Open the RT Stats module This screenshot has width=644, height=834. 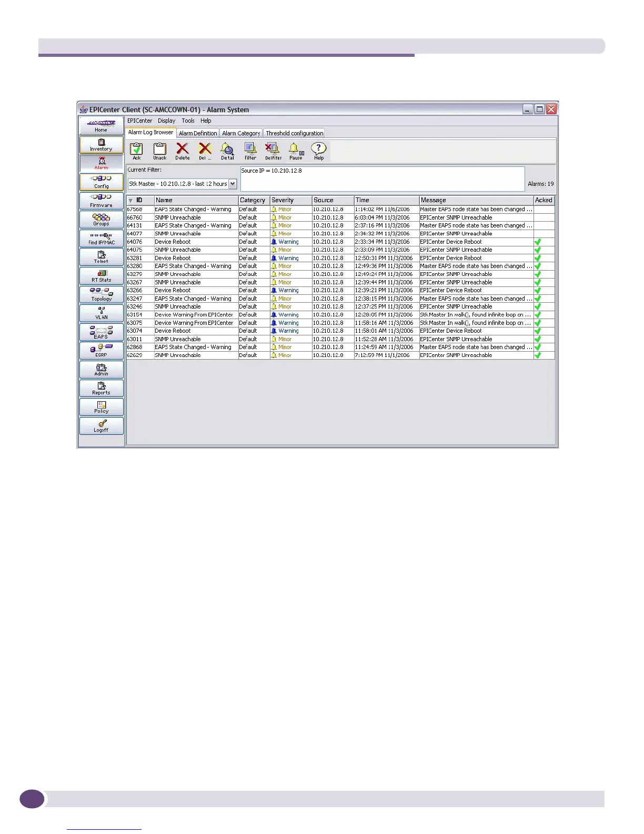[x=101, y=276]
